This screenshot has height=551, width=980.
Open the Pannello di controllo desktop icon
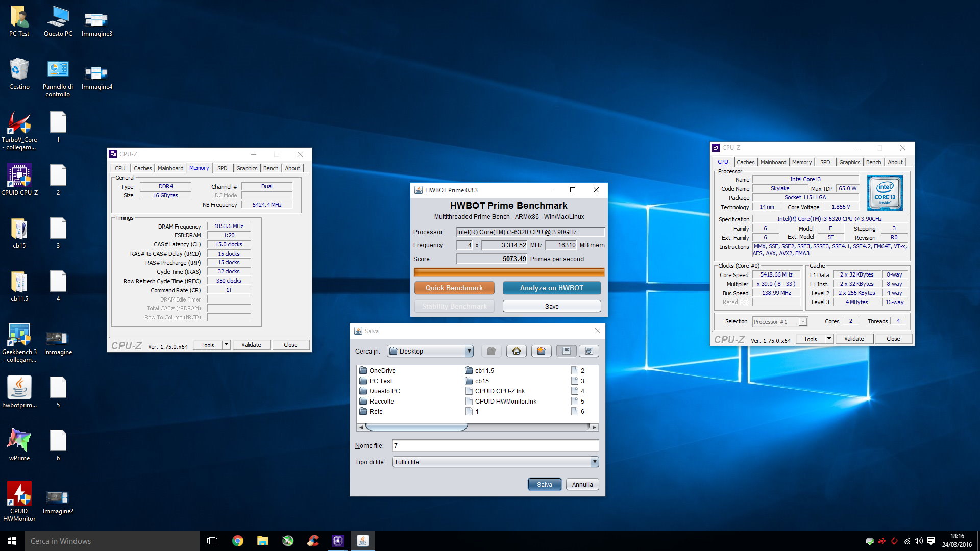coord(58,78)
